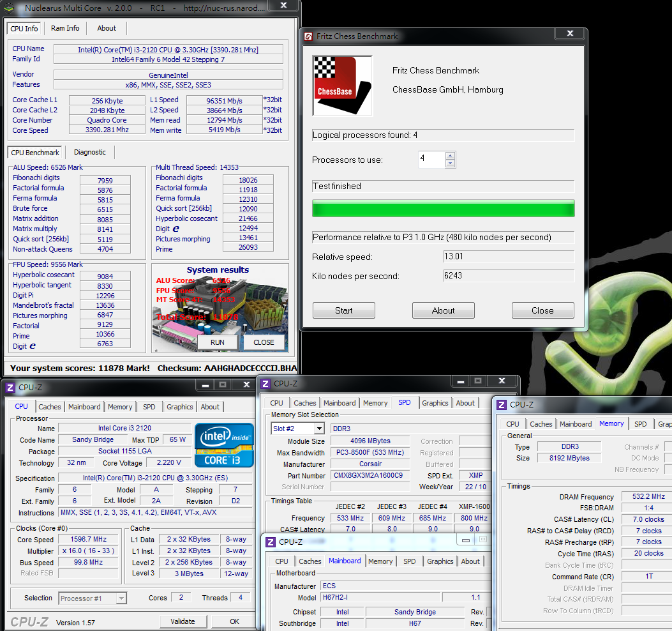Click CLOSE button in Nuclearus system results
The height and width of the screenshot is (631, 672).
point(264,342)
